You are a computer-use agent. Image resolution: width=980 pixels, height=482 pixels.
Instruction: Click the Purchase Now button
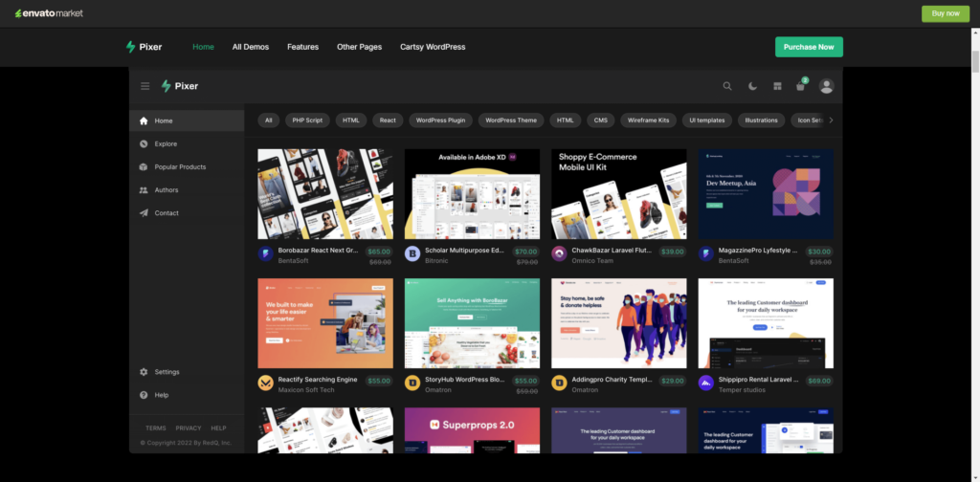[809, 47]
